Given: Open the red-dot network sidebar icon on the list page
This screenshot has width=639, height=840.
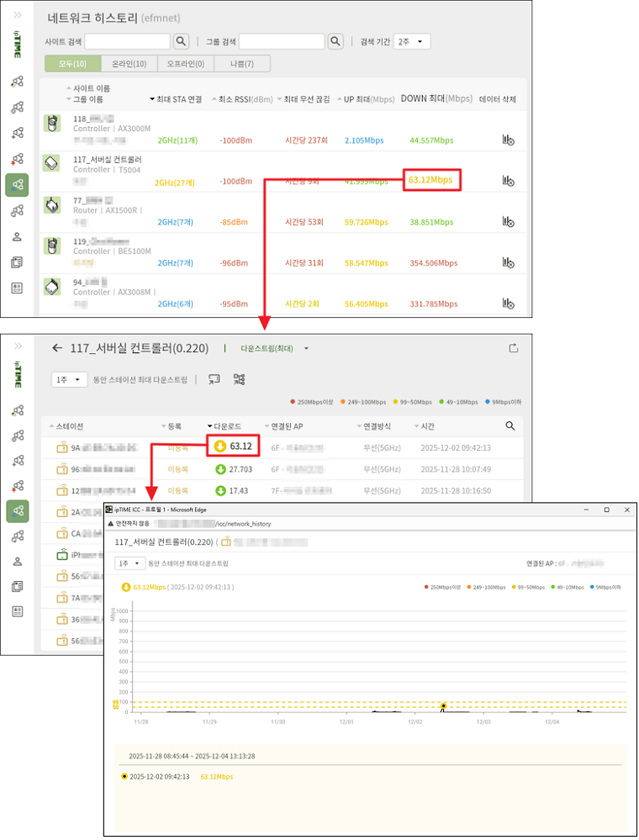Looking at the screenshot, I should coord(17,159).
